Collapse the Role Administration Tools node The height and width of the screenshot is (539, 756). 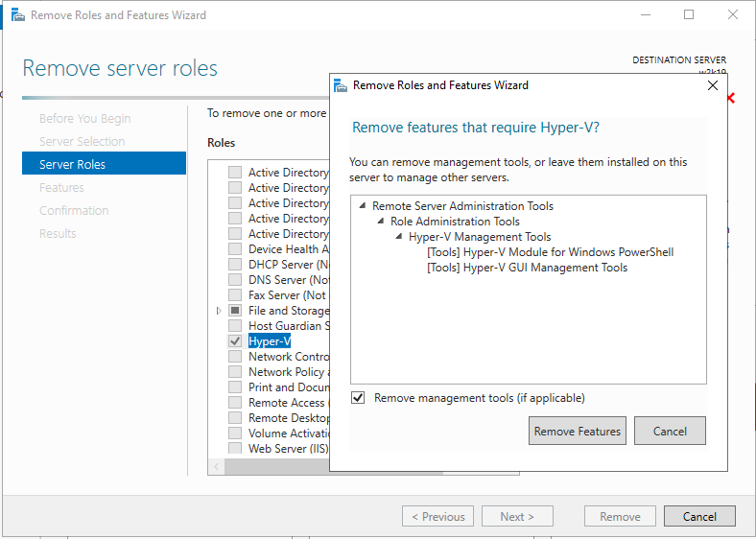point(380,222)
